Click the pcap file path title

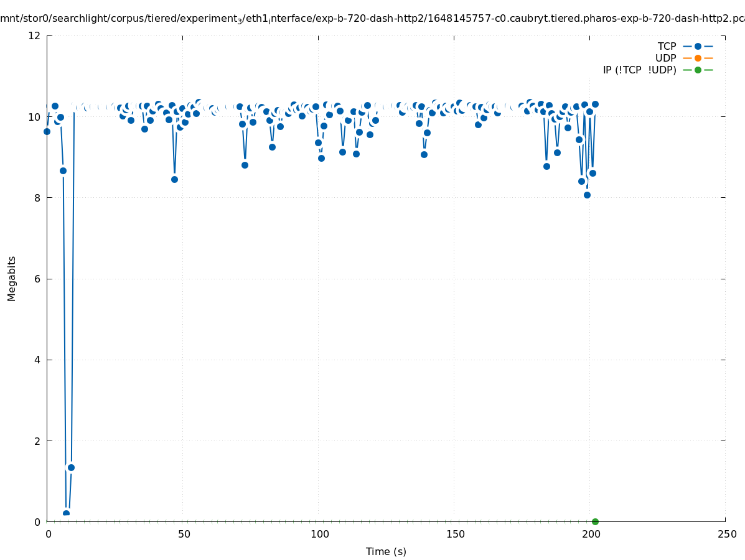372,19
